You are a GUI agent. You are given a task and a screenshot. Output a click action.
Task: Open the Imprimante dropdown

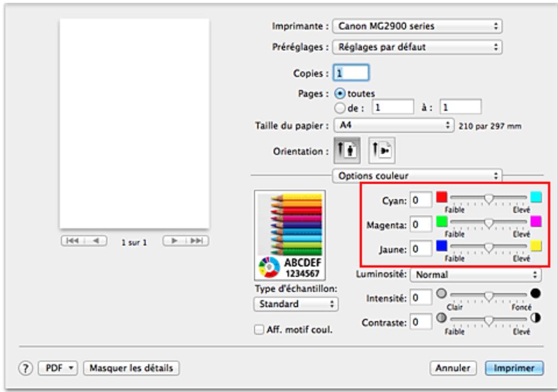click(x=417, y=26)
